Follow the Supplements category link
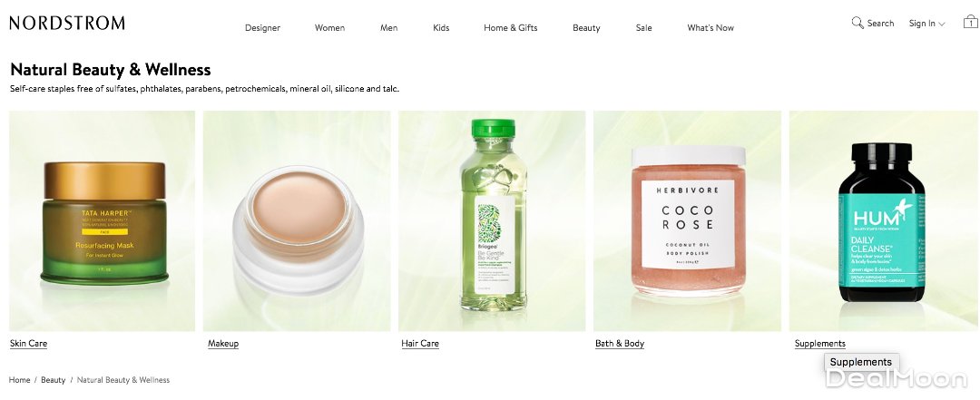Screen dimensions: 980x400 click(x=820, y=343)
